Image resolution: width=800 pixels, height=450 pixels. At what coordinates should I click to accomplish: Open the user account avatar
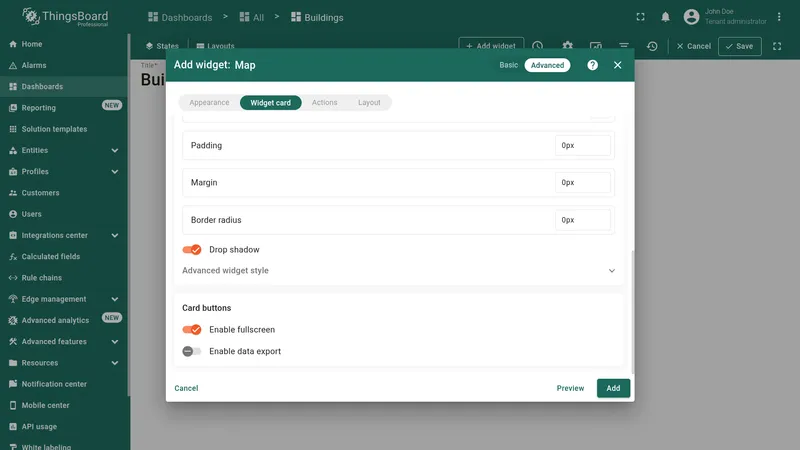point(691,17)
